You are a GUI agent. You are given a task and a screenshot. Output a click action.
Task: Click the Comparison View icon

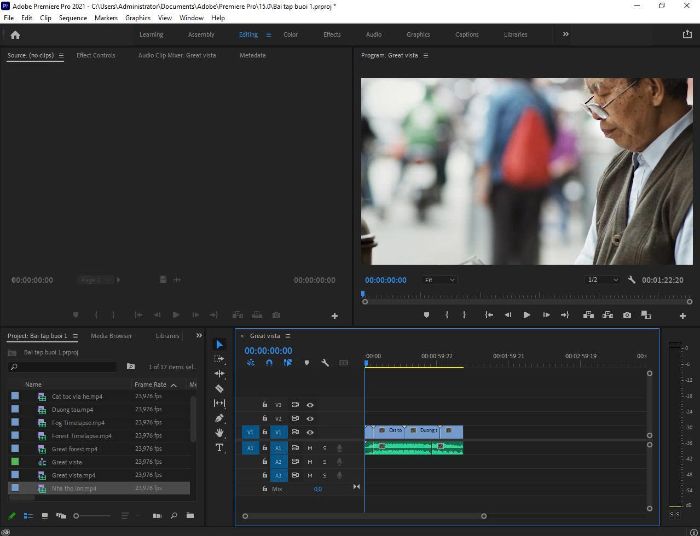click(646, 315)
